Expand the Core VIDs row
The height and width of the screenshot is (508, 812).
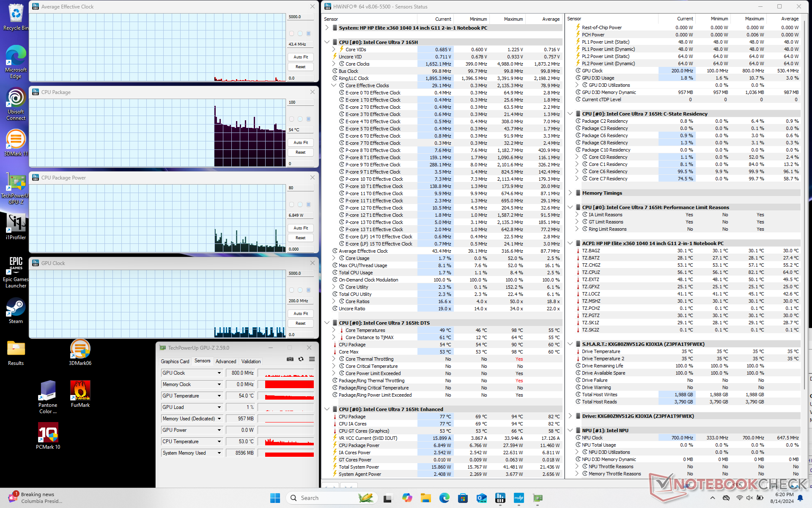tap(334, 50)
